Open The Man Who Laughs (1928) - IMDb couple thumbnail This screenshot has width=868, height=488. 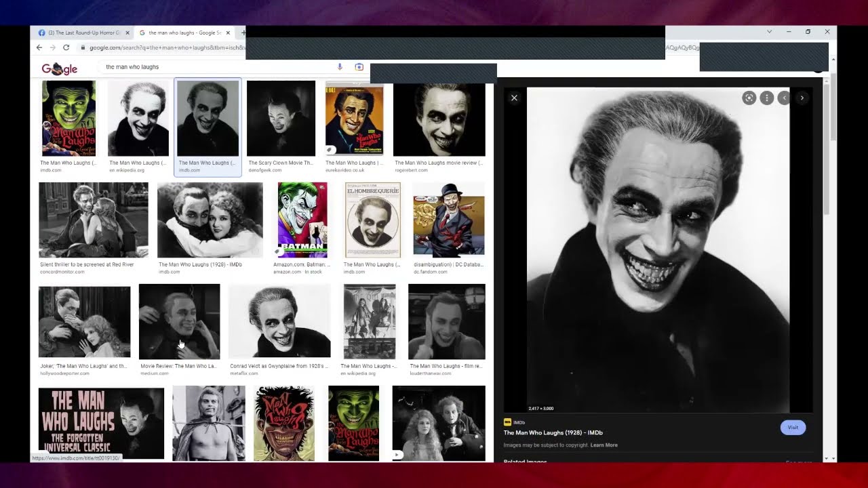pyautogui.click(x=210, y=220)
